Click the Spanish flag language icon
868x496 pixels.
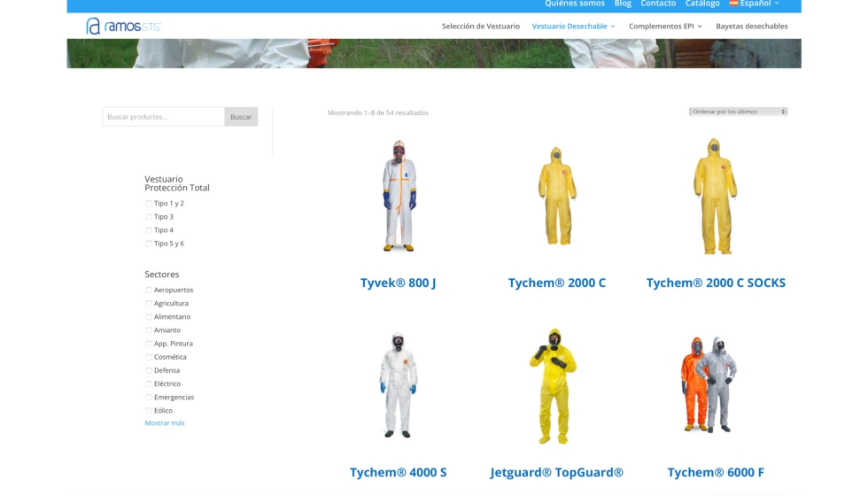[733, 4]
